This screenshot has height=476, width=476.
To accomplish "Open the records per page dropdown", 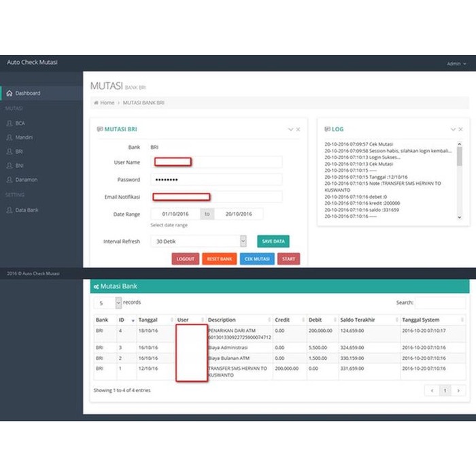I will pos(107,303).
